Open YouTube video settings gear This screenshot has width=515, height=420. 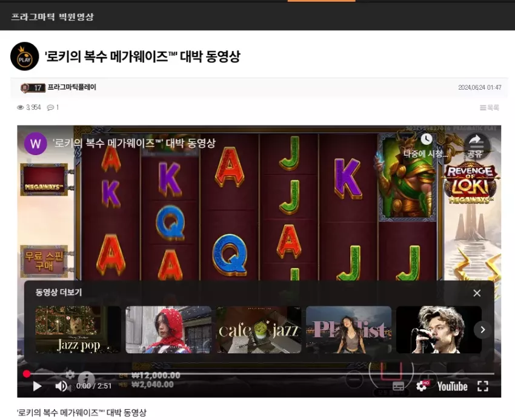[422, 386]
